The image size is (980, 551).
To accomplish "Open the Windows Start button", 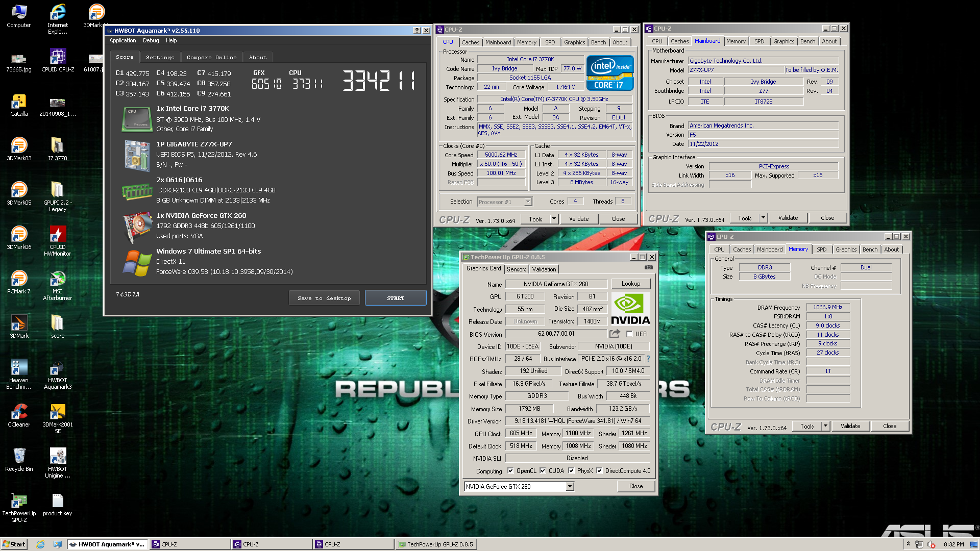I will coord(14,544).
